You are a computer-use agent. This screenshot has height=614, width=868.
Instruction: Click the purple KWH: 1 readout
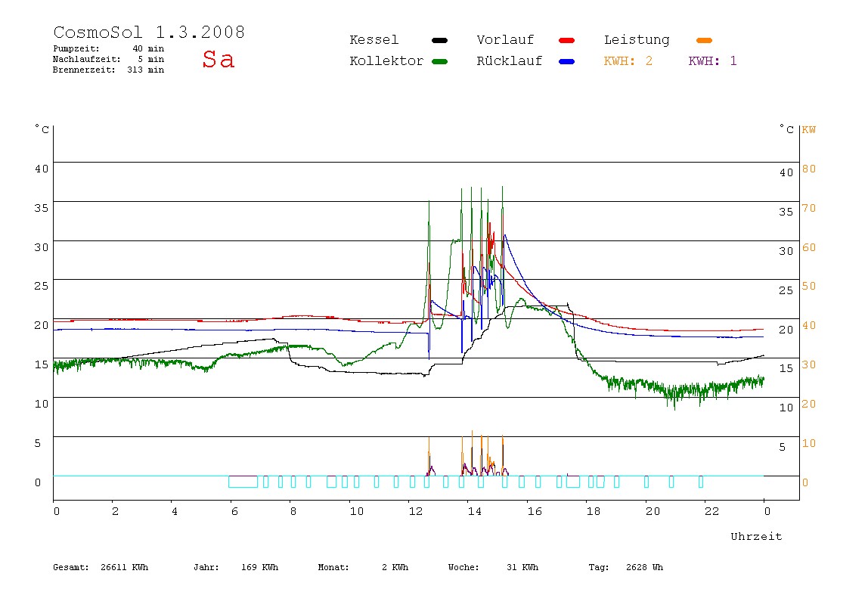(712, 61)
